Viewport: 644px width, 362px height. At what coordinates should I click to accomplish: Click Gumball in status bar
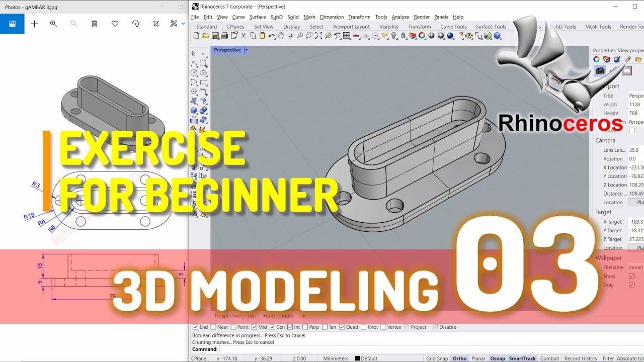549,358
